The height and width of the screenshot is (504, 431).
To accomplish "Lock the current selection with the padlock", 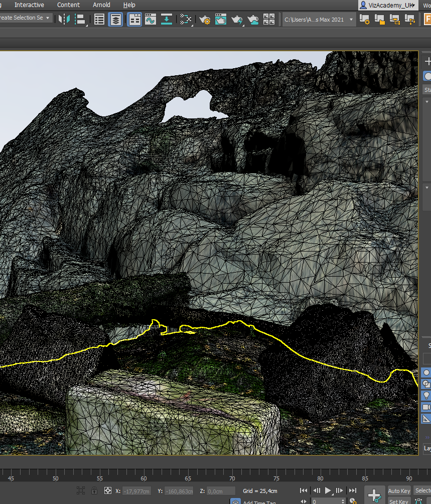I will click(94, 491).
